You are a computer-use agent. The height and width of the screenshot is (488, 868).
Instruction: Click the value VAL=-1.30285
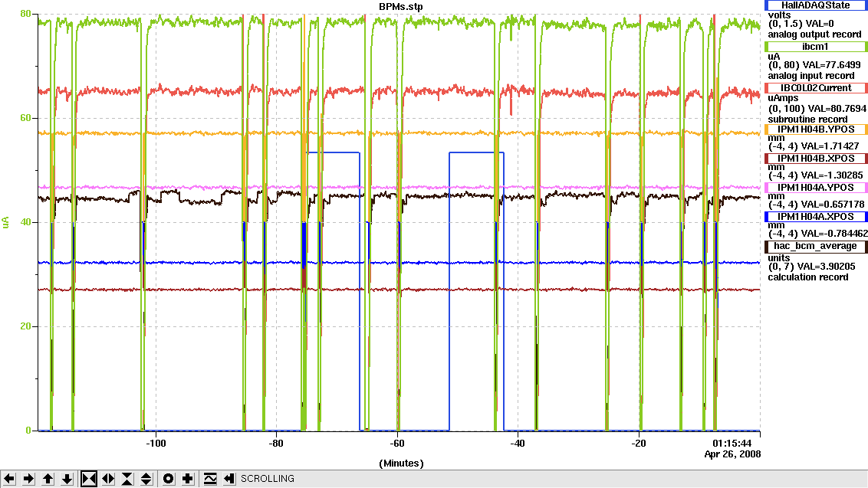pyautogui.click(x=832, y=175)
